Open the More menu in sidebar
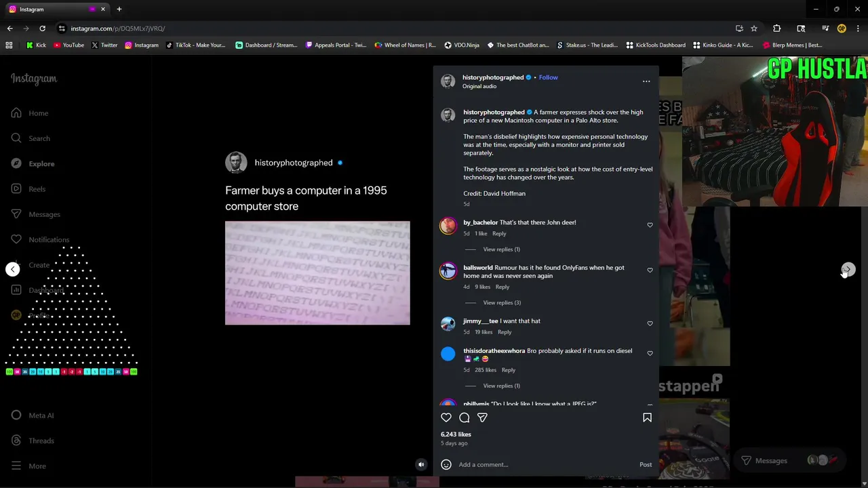Image resolution: width=868 pixels, height=488 pixels. coord(28,466)
